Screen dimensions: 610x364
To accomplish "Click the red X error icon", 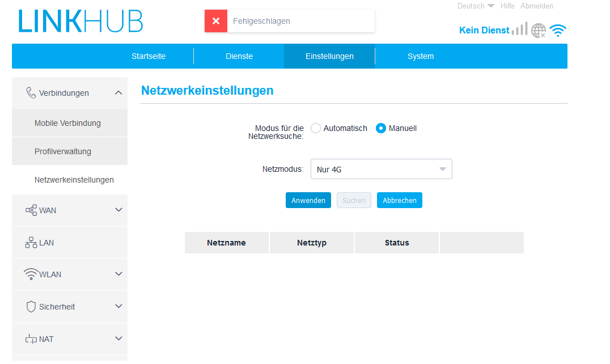I will tap(215, 21).
